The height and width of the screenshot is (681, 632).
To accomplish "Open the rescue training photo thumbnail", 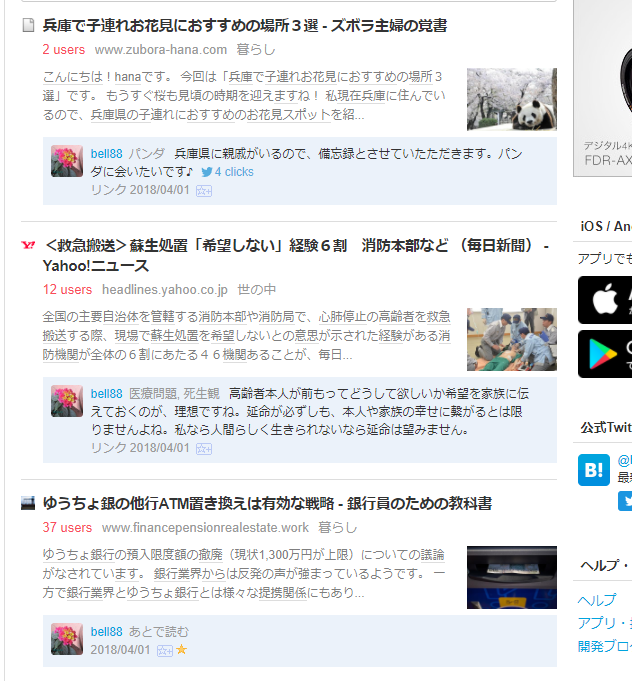I will pyautogui.click(x=512, y=339).
